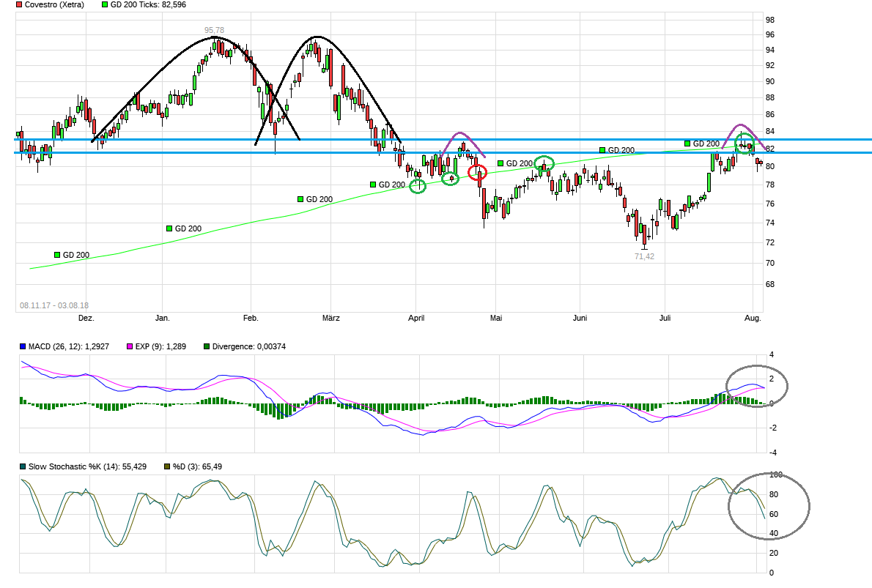Click the Covestro (Xetra) title text
Image resolution: width=872 pixels, height=588 pixels.
(55, 5)
